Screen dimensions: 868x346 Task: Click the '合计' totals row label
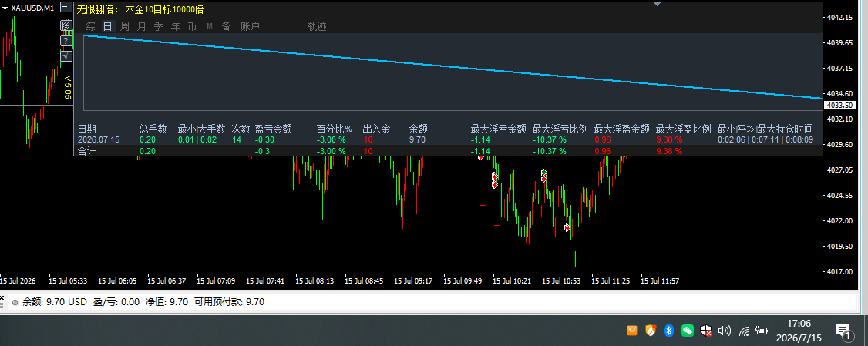[86, 151]
